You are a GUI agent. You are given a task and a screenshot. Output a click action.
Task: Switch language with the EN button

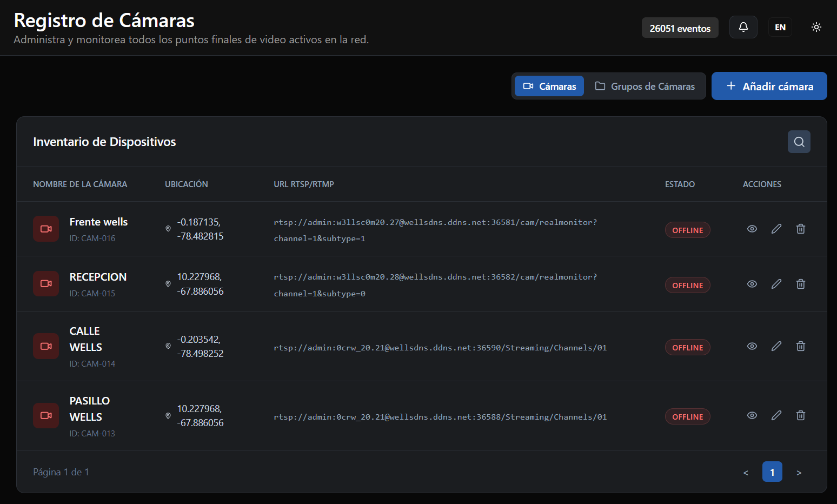780,27
